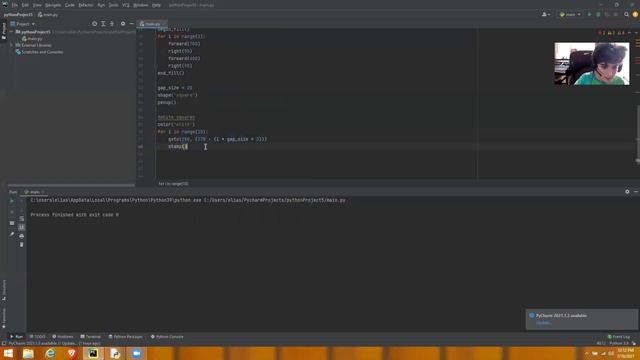Click Rerun icon in Run panel

(12, 201)
